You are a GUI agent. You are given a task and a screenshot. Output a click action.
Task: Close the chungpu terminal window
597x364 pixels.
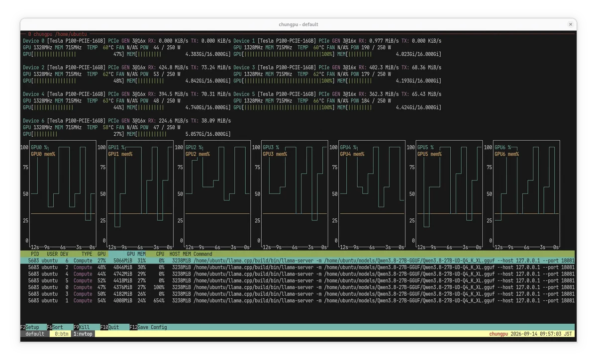pyautogui.click(x=571, y=24)
